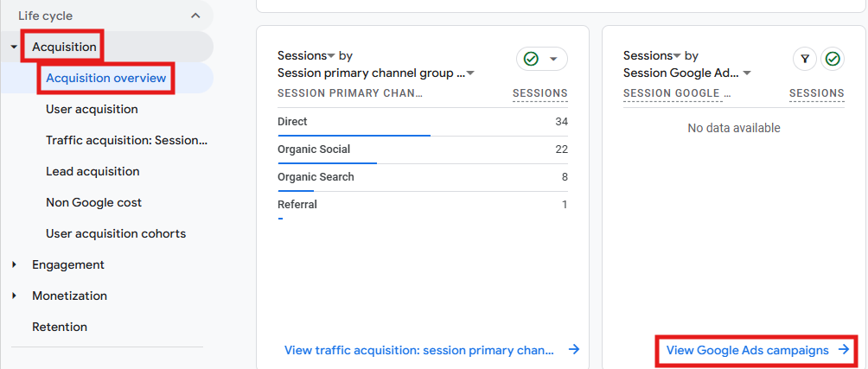Click SESSIONS column header in channel card
The height and width of the screenshot is (369, 868).
pos(540,94)
